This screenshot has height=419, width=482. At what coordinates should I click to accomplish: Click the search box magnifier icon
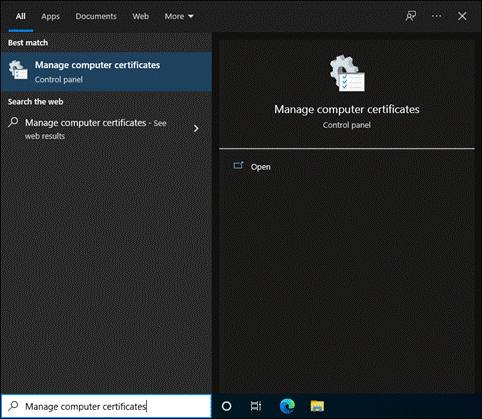click(x=13, y=406)
